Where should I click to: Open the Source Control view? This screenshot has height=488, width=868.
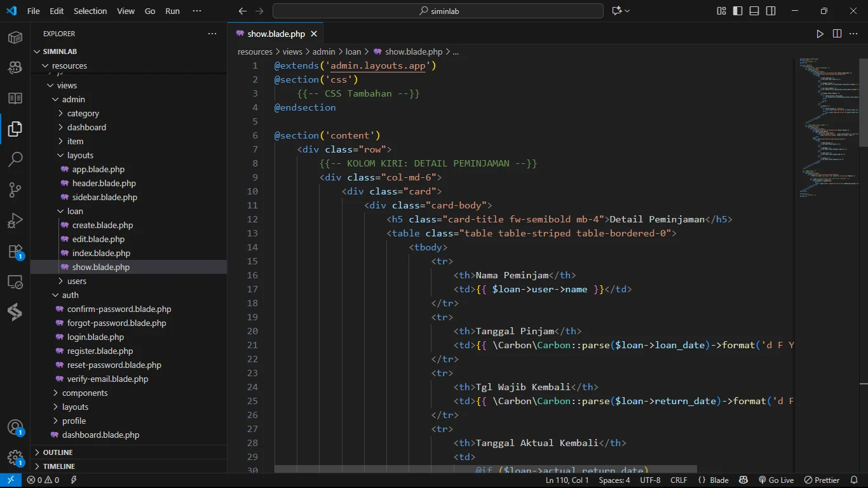tap(15, 189)
